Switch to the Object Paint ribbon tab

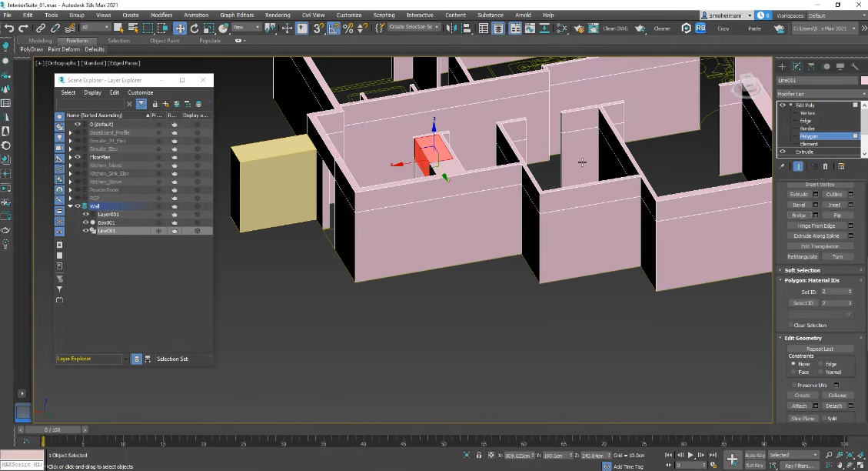pos(165,41)
